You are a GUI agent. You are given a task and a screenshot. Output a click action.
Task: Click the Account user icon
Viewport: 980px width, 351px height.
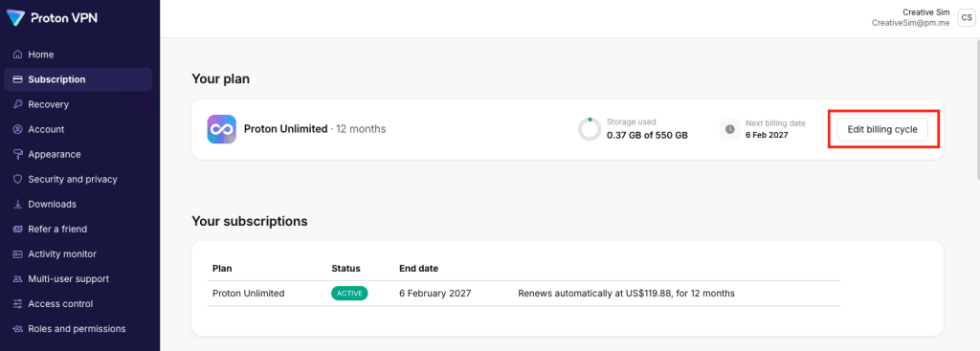tap(17, 129)
